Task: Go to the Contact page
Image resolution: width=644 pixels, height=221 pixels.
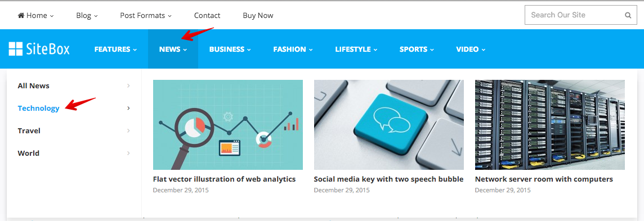Action: click(207, 16)
